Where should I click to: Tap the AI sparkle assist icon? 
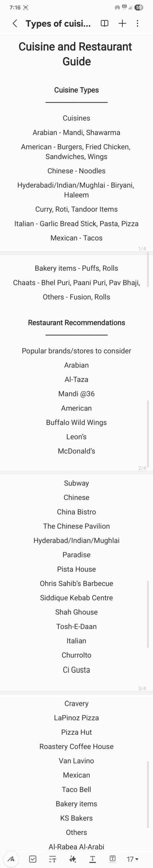click(73, 859)
